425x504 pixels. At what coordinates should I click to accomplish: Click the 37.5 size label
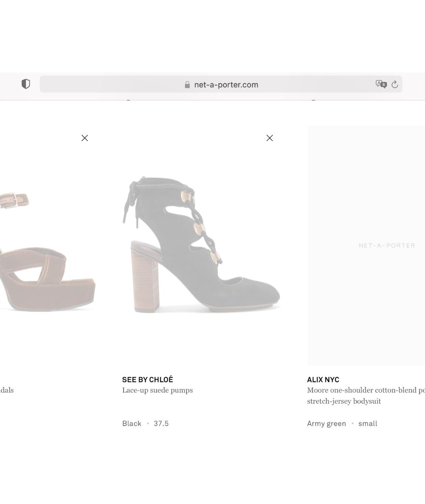coord(161,424)
